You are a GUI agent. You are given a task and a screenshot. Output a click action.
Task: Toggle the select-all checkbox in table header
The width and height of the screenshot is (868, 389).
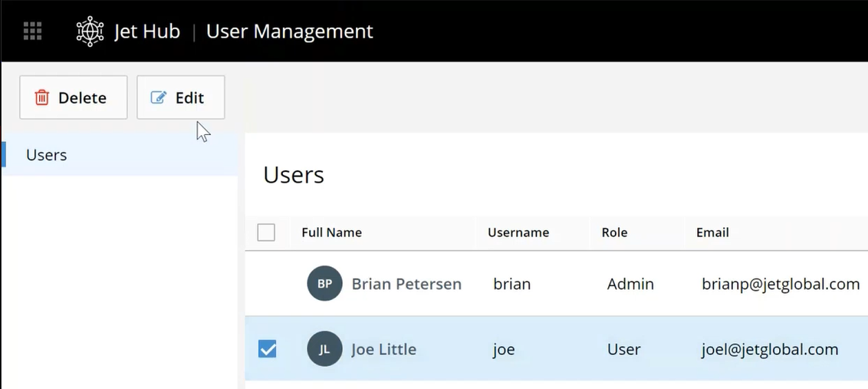pyautogui.click(x=266, y=232)
